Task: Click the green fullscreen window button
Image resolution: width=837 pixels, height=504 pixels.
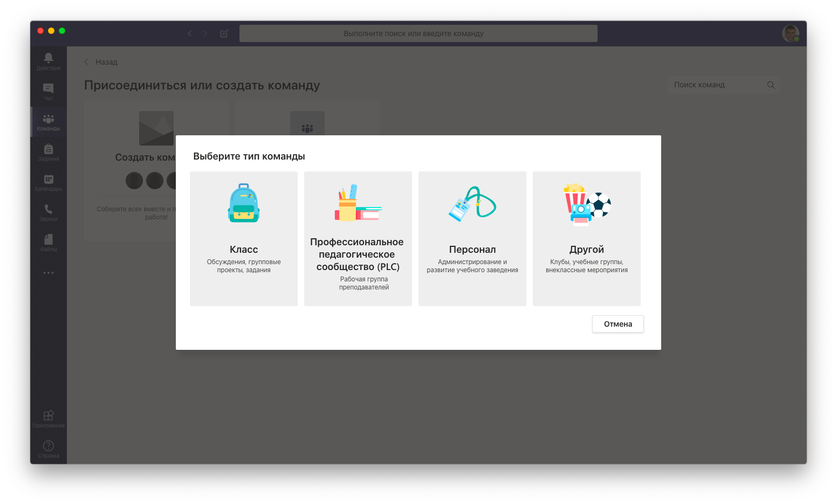Action: coord(62,31)
